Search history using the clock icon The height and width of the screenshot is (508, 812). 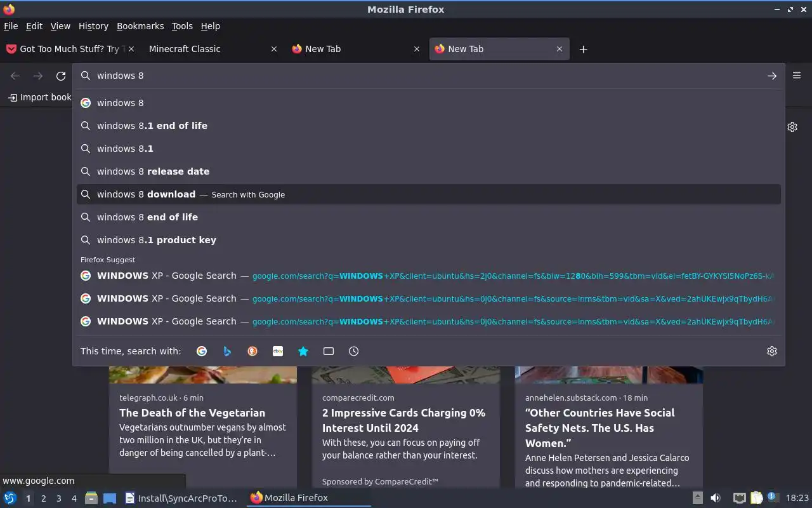(x=354, y=351)
